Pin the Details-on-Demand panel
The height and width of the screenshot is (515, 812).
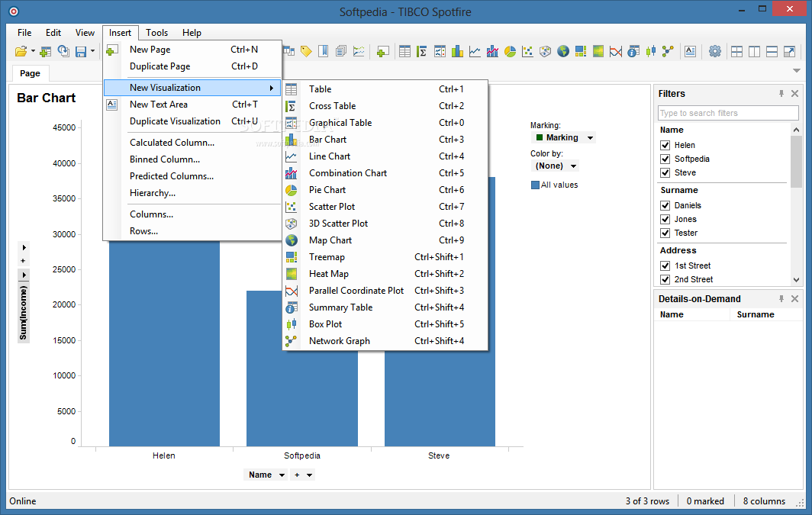(781, 298)
